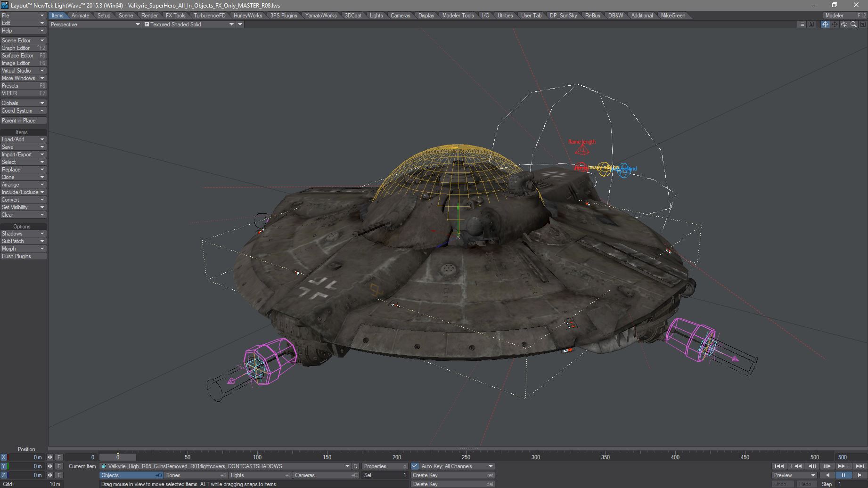Expand the Current Item dropdown
This screenshot has width=868, height=488.
click(347, 466)
